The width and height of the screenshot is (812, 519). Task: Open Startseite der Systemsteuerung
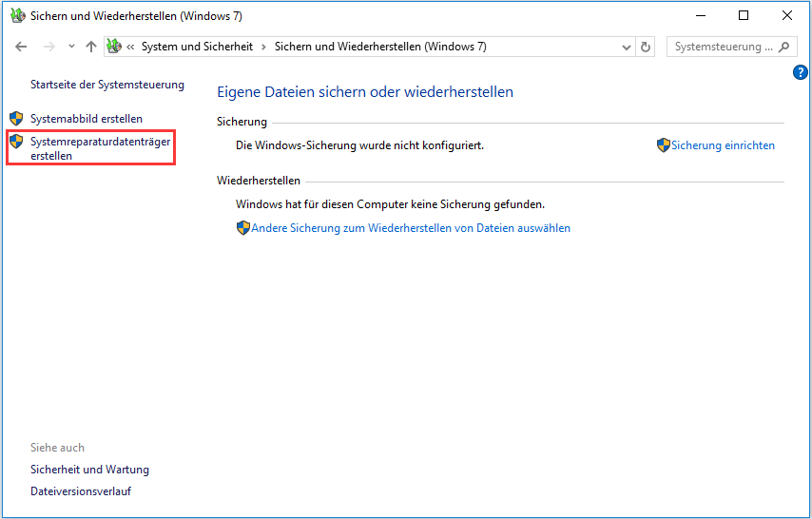click(107, 85)
